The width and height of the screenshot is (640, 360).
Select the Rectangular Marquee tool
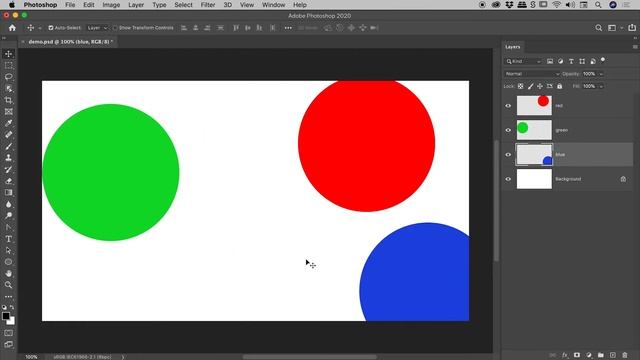[x=9, y=65]
